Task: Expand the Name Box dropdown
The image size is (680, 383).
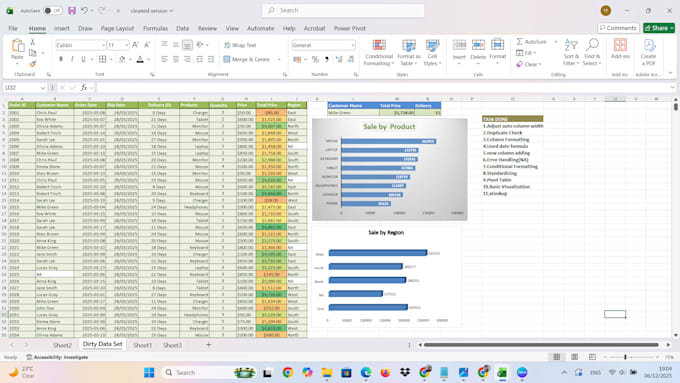Action: pyautogui.click(x=42, y=88)
